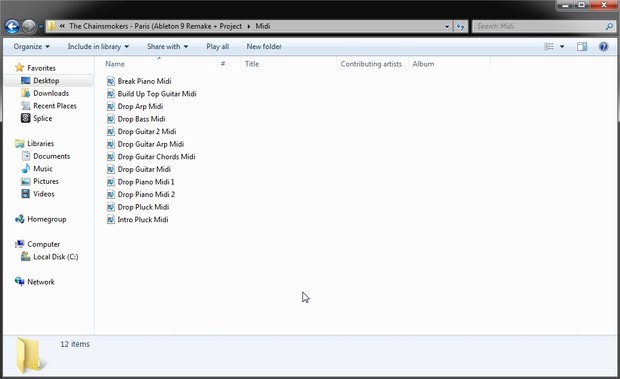Open the recent locations dropdown beside Forward
This screenshot has height=379, width=620.
coord(40,26)
